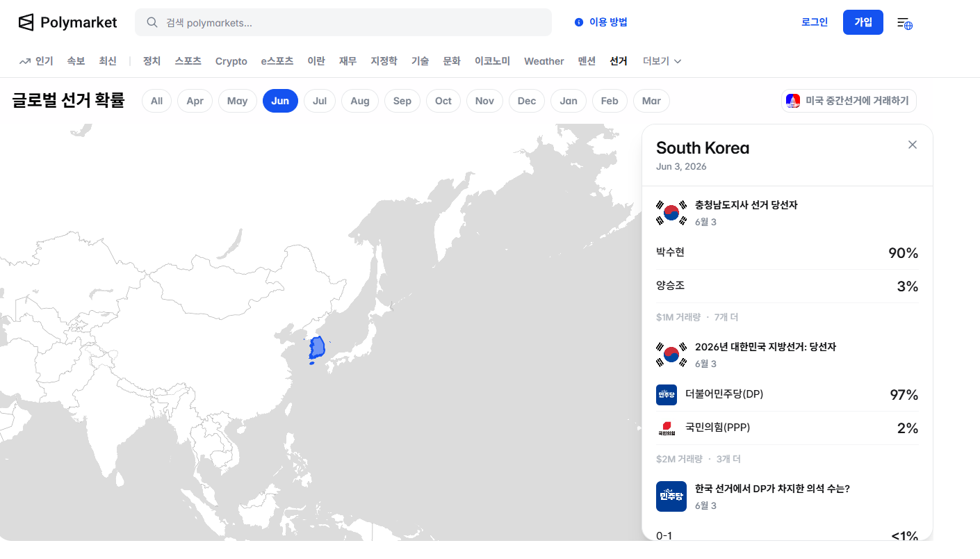Select the All month filter

(156, 101)
